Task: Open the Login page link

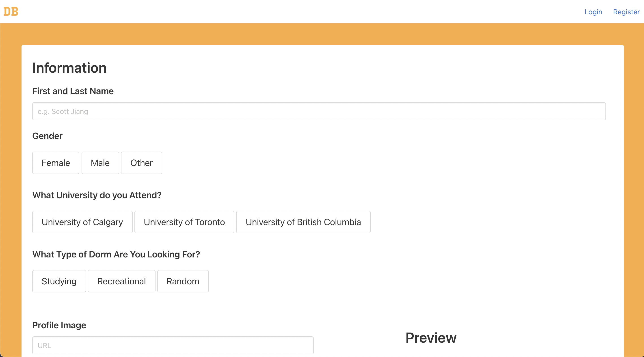Action: [593, 12]
